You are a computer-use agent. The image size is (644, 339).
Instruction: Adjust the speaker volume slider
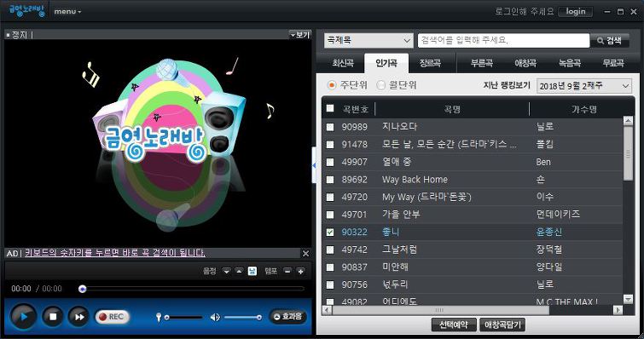(243, 317)
